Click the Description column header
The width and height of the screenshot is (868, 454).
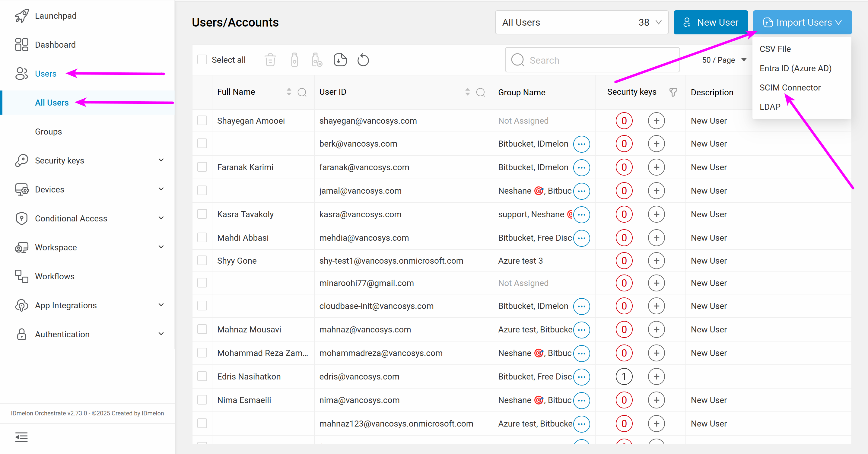pyautogui.click(x=712, y=92)
